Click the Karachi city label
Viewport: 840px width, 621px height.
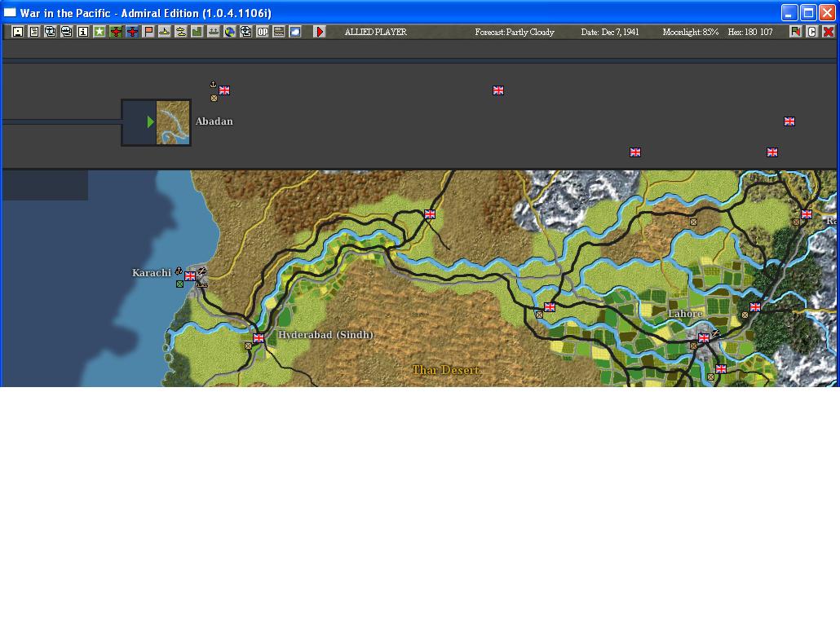tap(152, 273)
